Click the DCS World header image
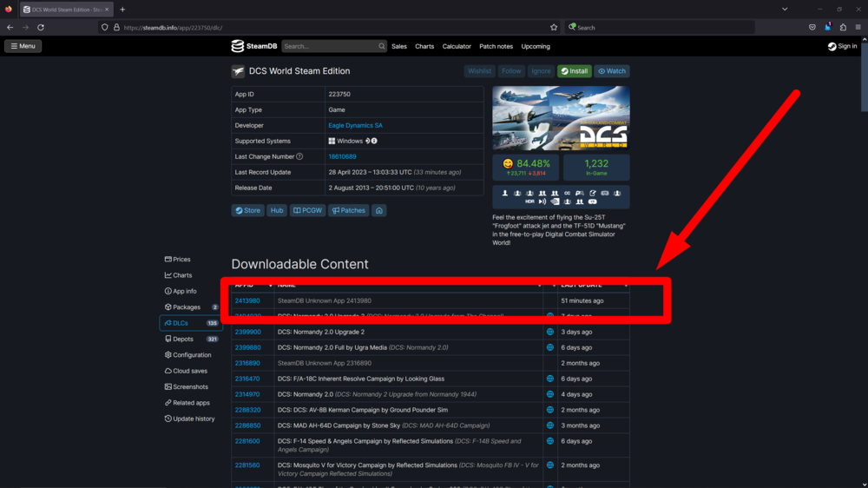Screen dimensions: 868x488 561,118
